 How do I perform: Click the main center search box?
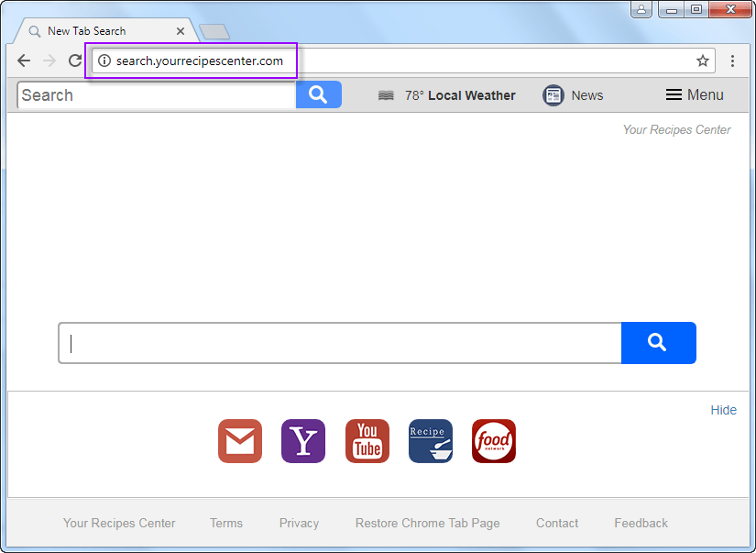point(340,343)
